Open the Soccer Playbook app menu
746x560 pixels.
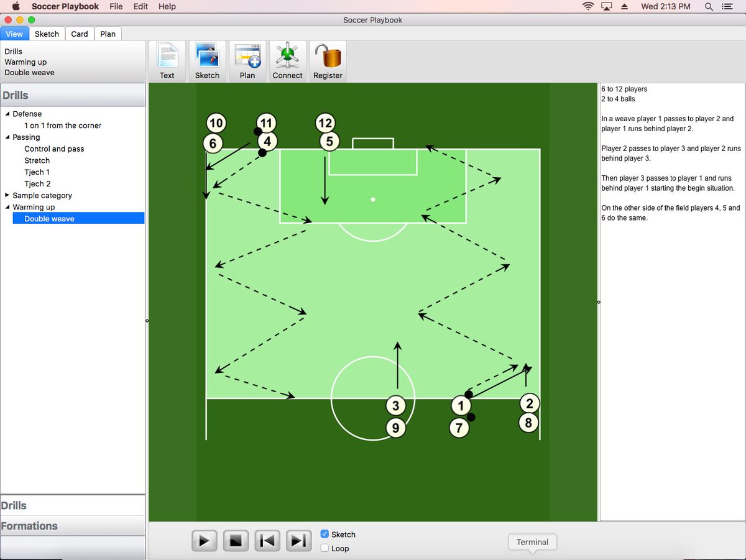[65, 6]
